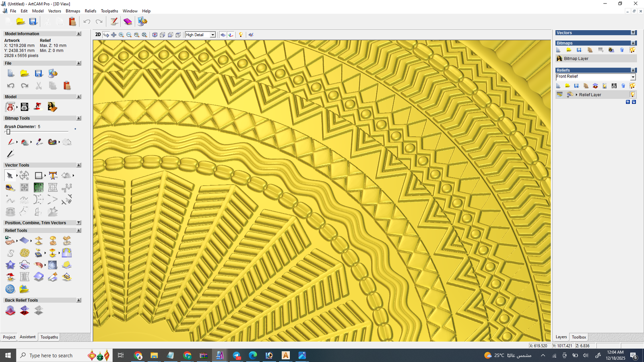Select the measure tape tool in Vector Tools

click(10, 187)
